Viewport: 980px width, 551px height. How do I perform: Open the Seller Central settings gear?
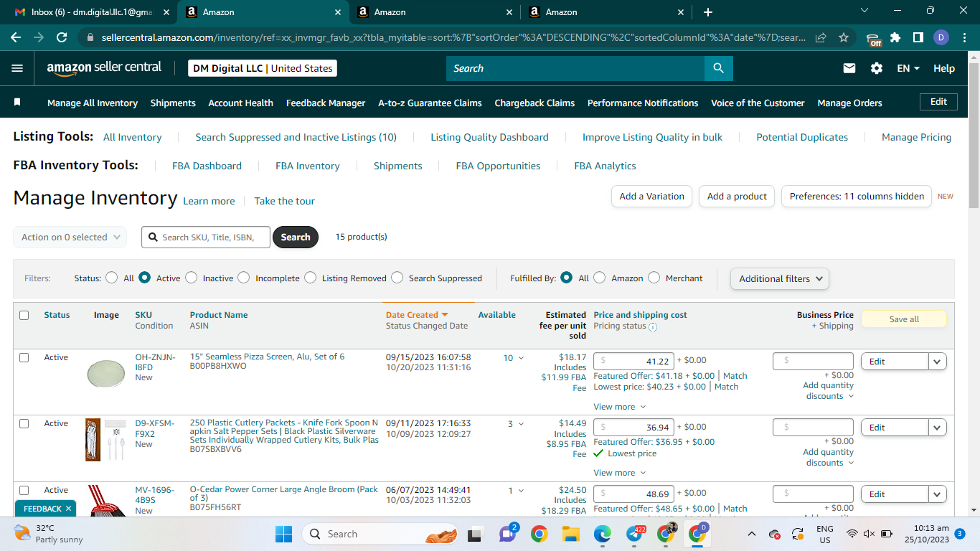coord(877,68)
